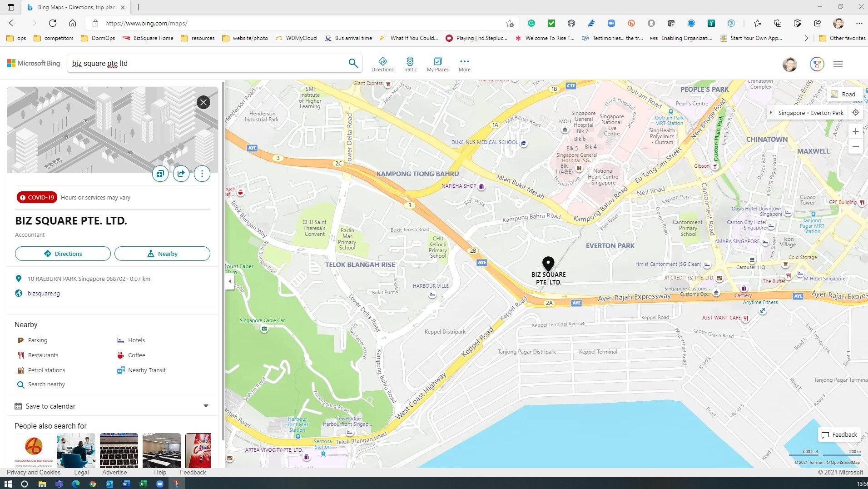This screenshot has width=868, height=489.
Task: Open More options in Bing Maps toolbar
Action: point(464,65)
